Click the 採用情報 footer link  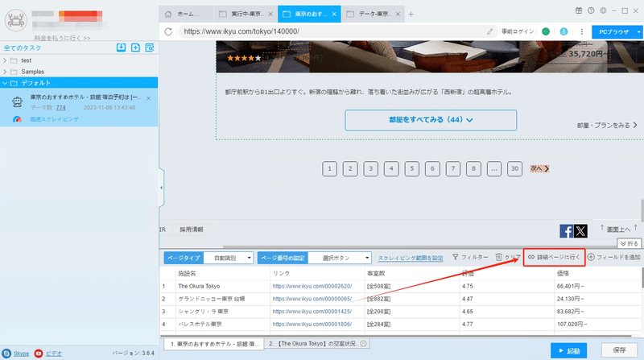(192, 230)
